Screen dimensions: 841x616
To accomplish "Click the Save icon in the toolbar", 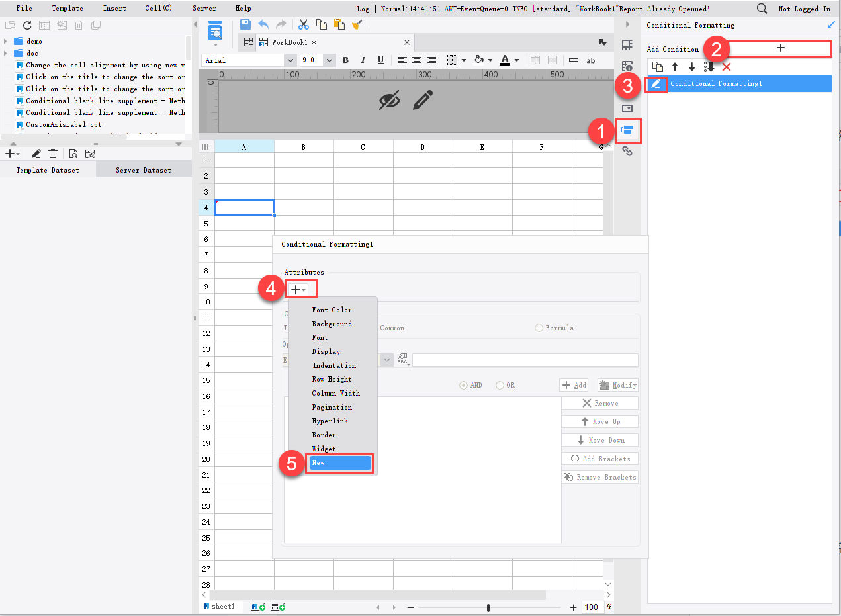I will (245, 24).
